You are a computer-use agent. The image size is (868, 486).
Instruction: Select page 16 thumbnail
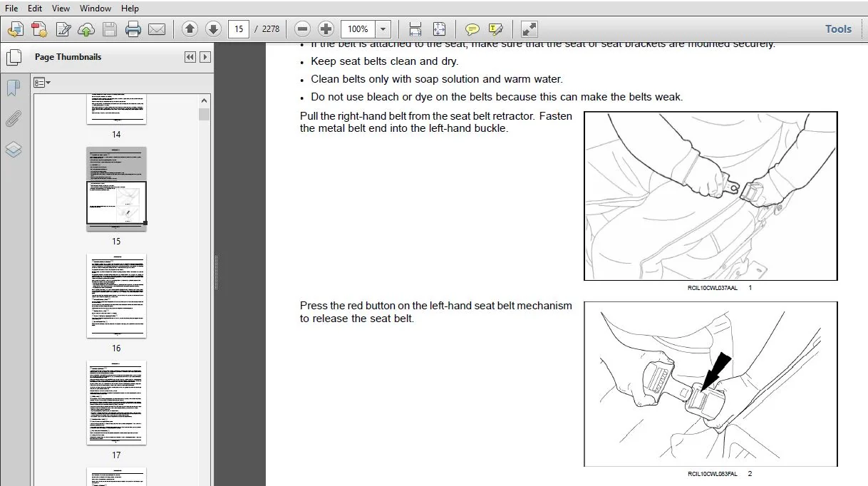[x=116, y=296]
